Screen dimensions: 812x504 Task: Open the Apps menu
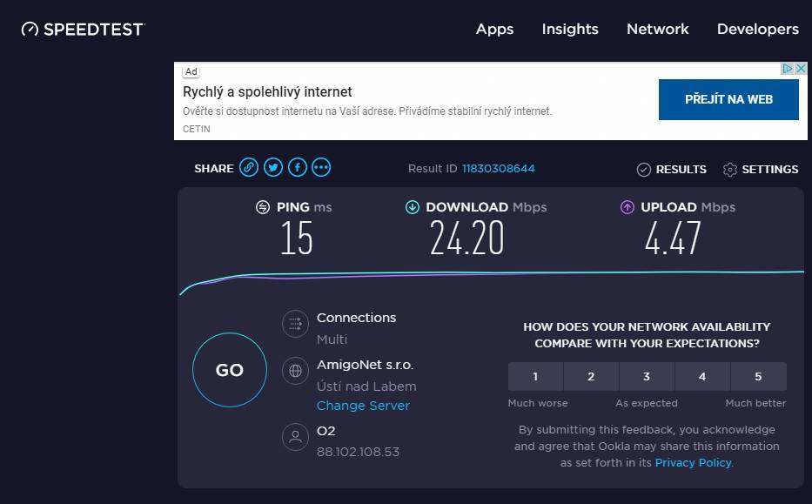coord(494,29)
